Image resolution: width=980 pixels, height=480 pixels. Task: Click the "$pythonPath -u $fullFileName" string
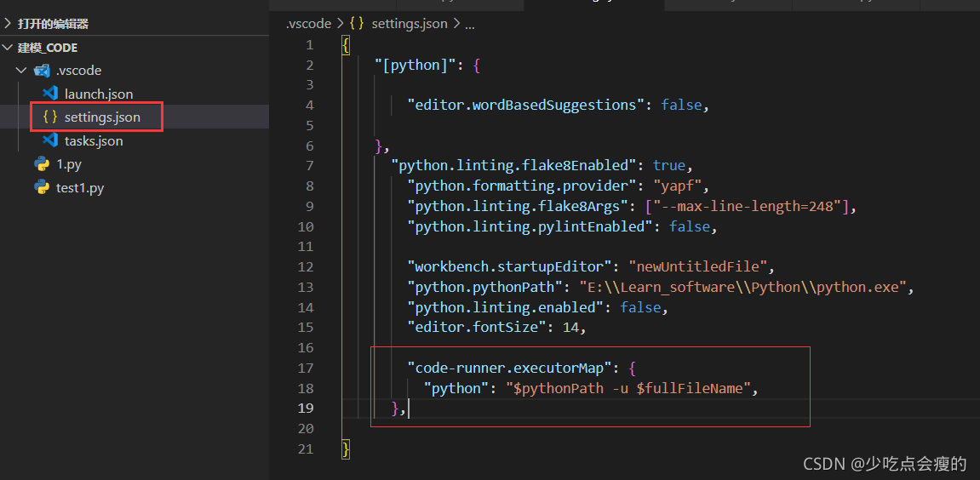628,388
